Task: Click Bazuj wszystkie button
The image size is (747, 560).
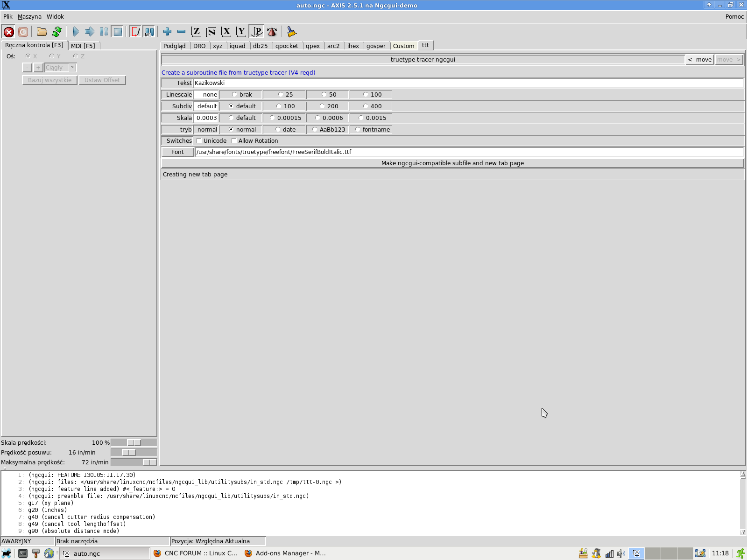Action: [x=50, y=80]
